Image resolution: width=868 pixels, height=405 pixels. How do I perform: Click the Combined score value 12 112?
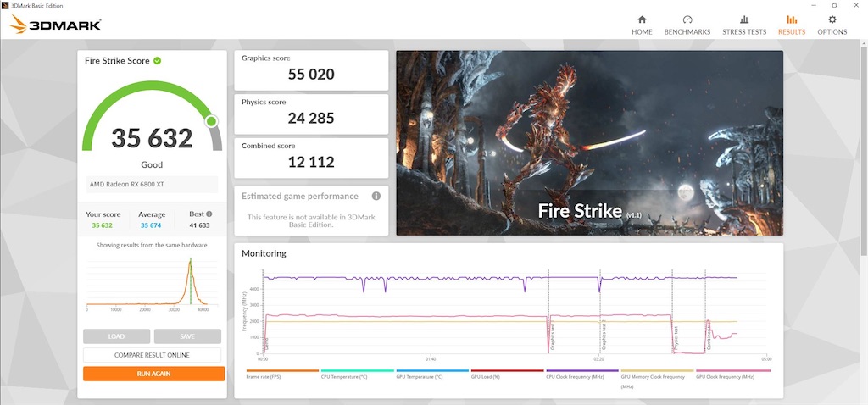click(x=311, y=162)
